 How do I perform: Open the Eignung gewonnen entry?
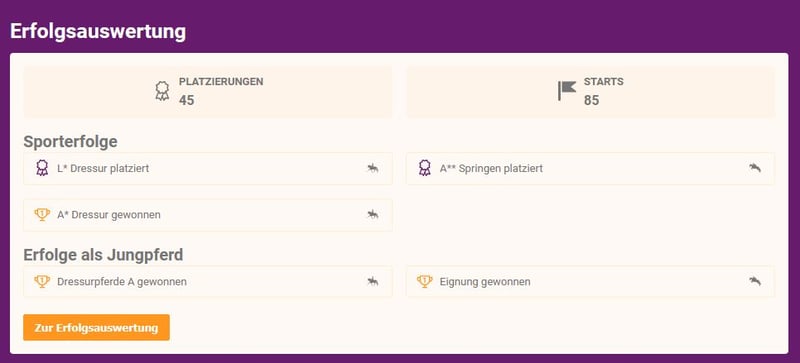[x=590, y=281]
